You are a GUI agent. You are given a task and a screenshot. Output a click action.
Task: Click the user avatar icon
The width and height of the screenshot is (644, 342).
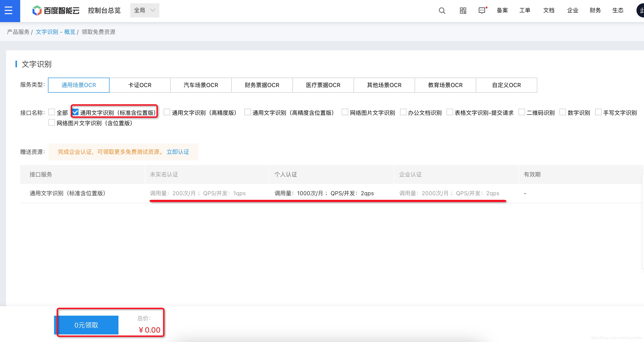tap(640, 11)
